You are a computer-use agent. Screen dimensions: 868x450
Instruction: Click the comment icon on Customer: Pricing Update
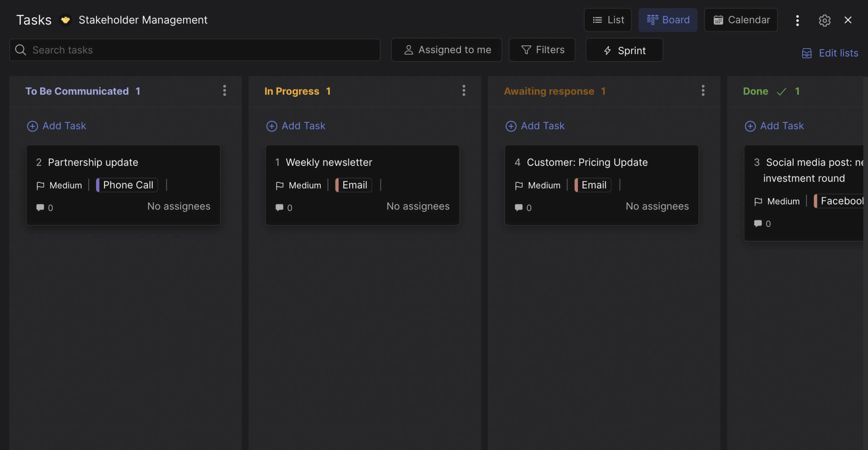[x=519, y=208]
